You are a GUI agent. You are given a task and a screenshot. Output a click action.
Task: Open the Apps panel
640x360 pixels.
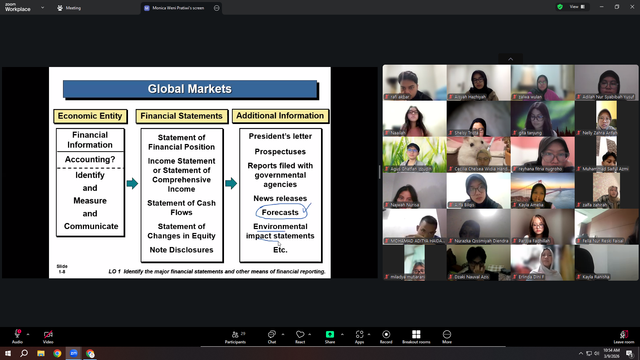pos(359,337)
